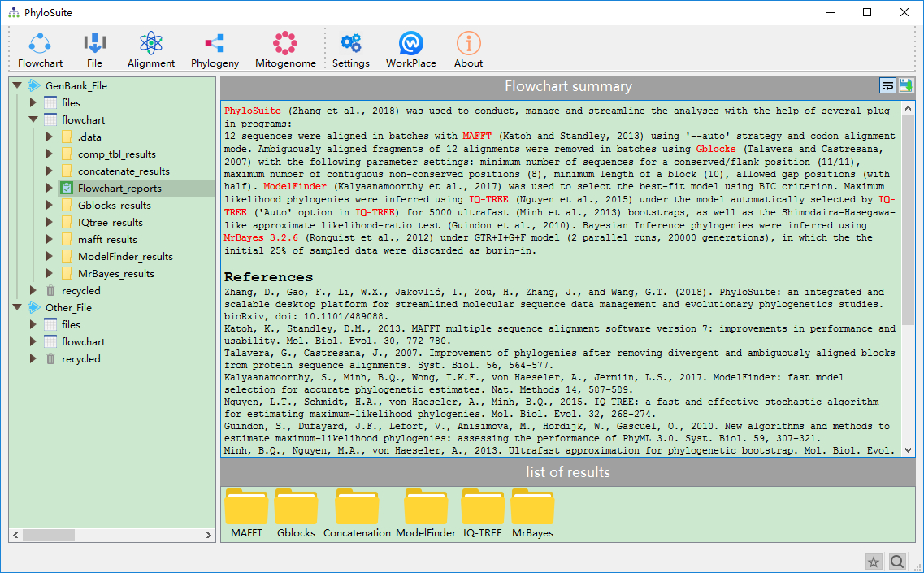Viewport: 924px width, 573px height.
Task: Open the Alignment tools
Action: point(151,50)
